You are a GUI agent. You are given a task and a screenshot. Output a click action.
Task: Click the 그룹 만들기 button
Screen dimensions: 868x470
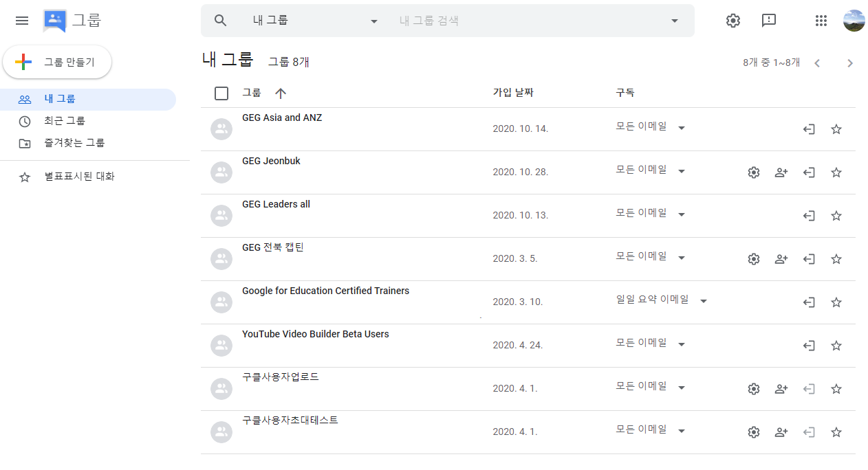57,62
